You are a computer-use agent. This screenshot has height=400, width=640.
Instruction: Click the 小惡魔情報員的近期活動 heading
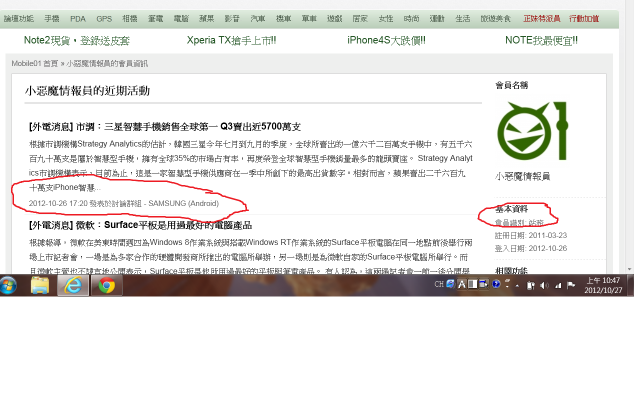point(87,91)
